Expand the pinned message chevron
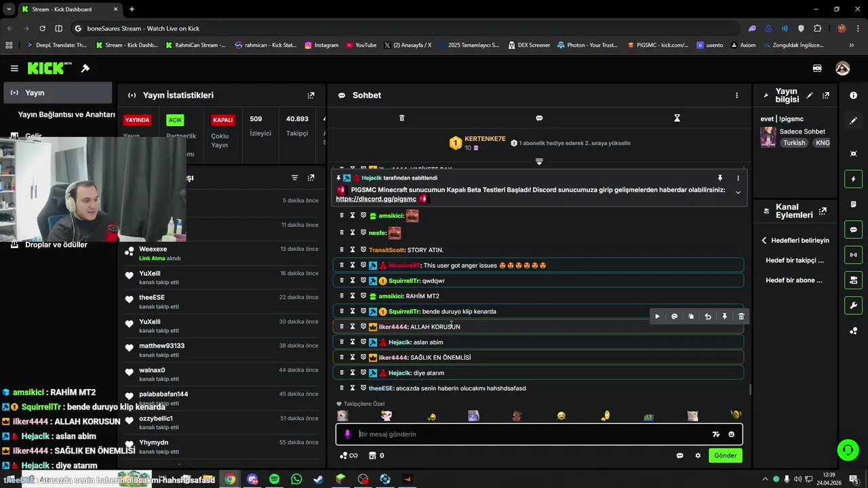Screen dimensions: 868x488 (x=738, y=192)
